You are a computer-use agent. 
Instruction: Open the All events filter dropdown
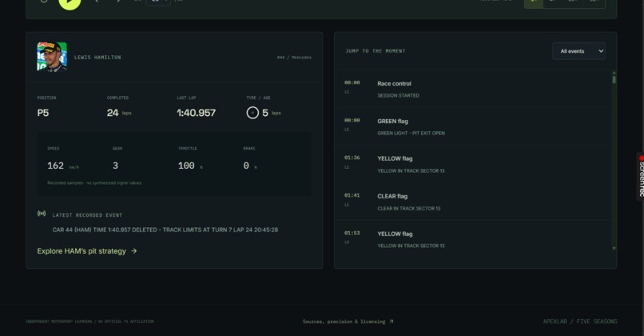578,51
